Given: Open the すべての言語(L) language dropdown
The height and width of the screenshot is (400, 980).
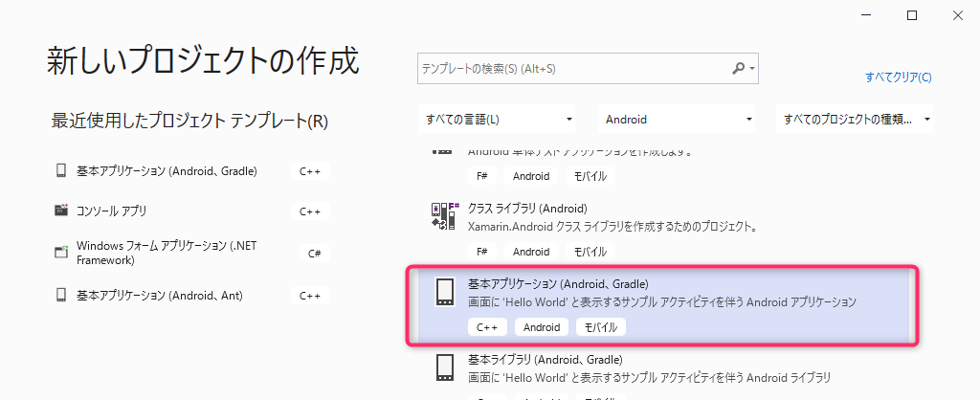Looking at the screenshot, I should pos(497,119).
